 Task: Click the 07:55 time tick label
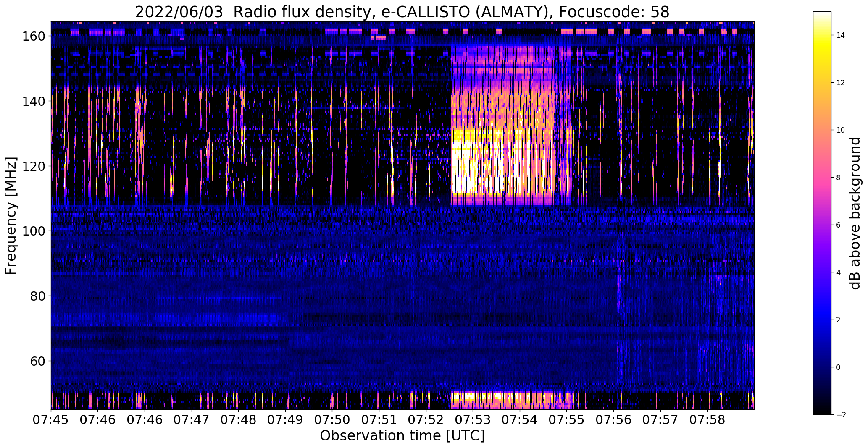tap(567, 420)
